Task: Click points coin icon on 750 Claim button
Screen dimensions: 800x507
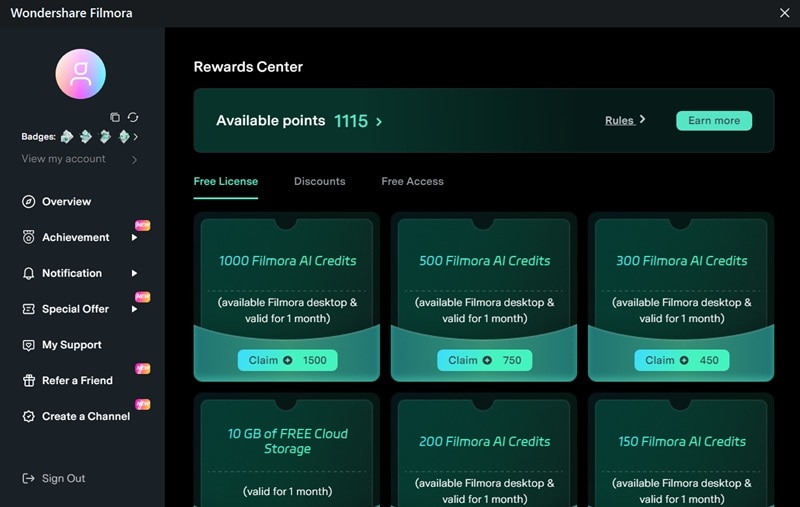Action: [x=487, y=360]
